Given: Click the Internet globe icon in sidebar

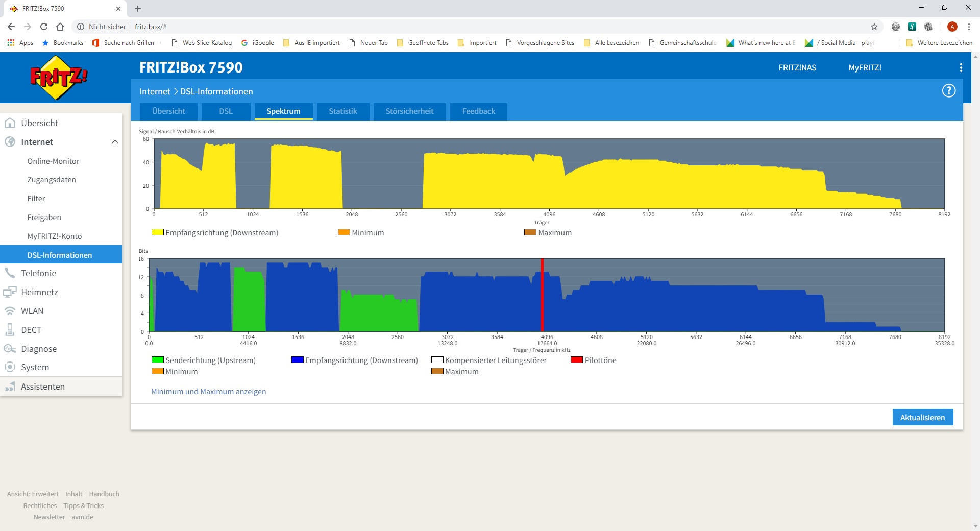Looking at the screenshot, I should tap(10, 142).
